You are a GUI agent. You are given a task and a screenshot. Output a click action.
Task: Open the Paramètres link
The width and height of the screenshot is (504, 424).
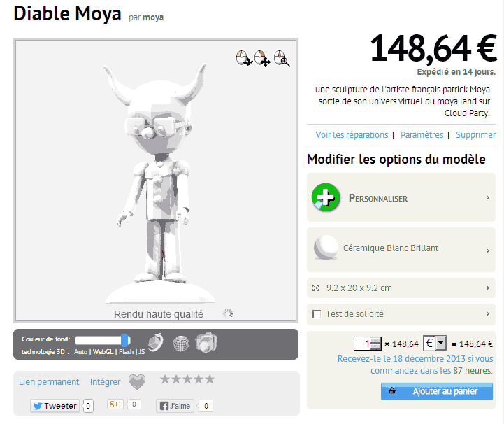click(x=422, y=135)
